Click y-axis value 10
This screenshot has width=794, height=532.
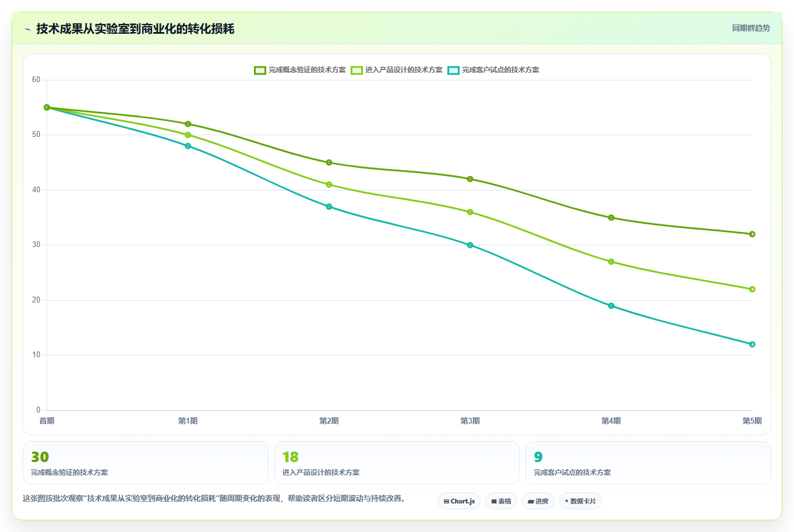coord(36,355)
